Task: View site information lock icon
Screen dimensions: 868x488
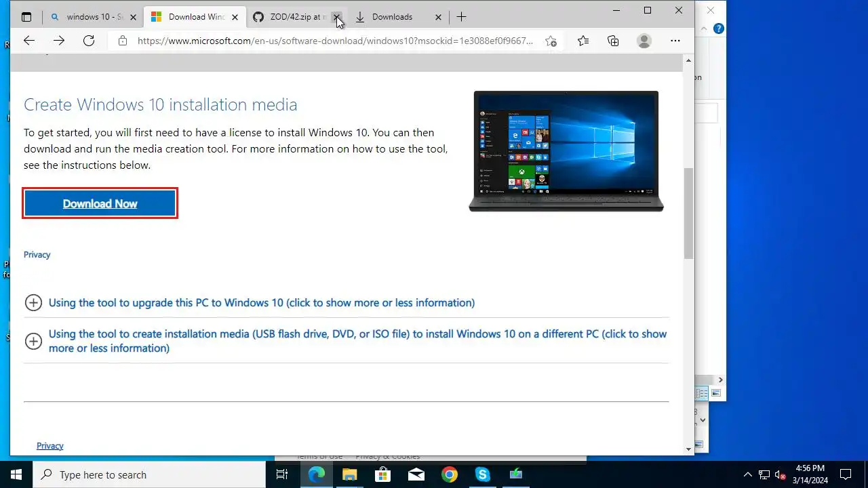Action: 123,41
